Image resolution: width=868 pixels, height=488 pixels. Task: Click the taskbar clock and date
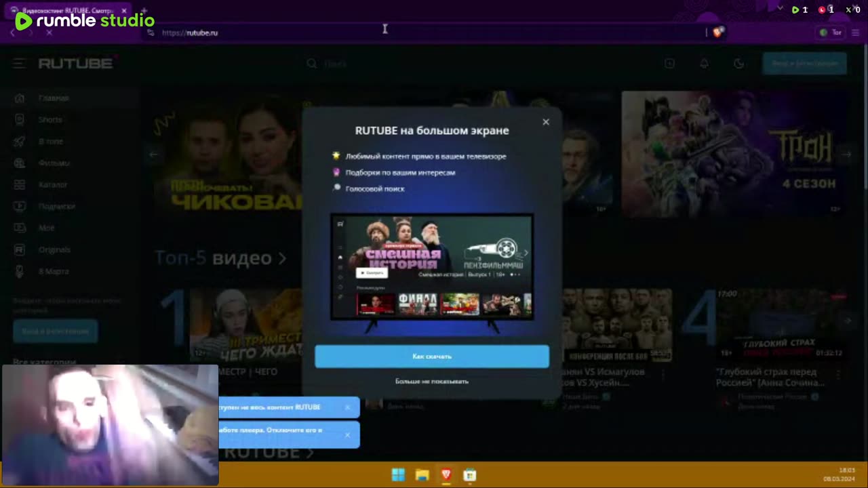[x=840, y=474]
